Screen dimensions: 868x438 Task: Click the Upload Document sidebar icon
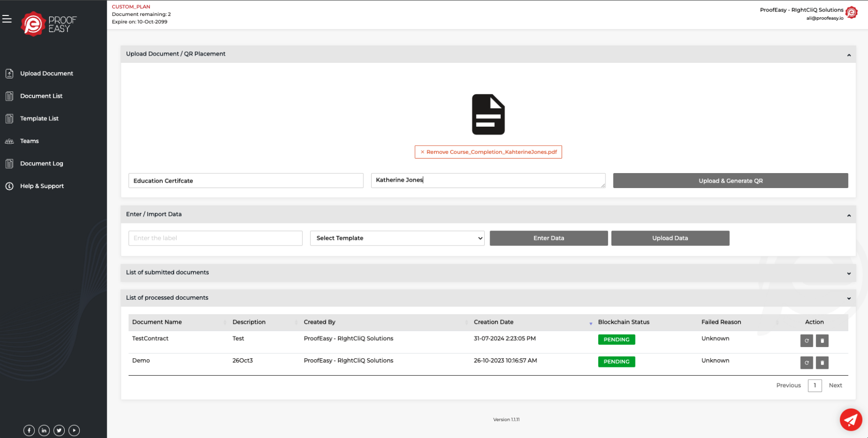coord(9,73)
